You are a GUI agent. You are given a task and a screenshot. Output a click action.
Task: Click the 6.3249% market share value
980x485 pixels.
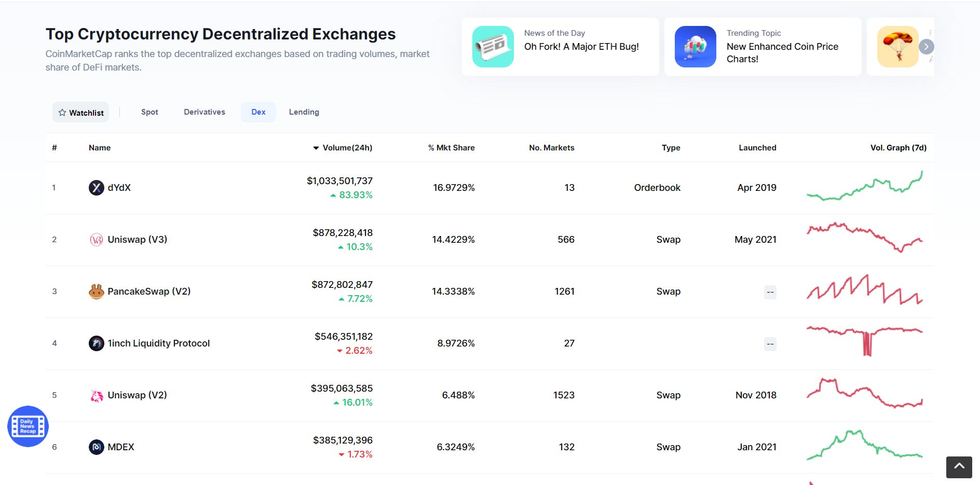(x=456, y=447)
